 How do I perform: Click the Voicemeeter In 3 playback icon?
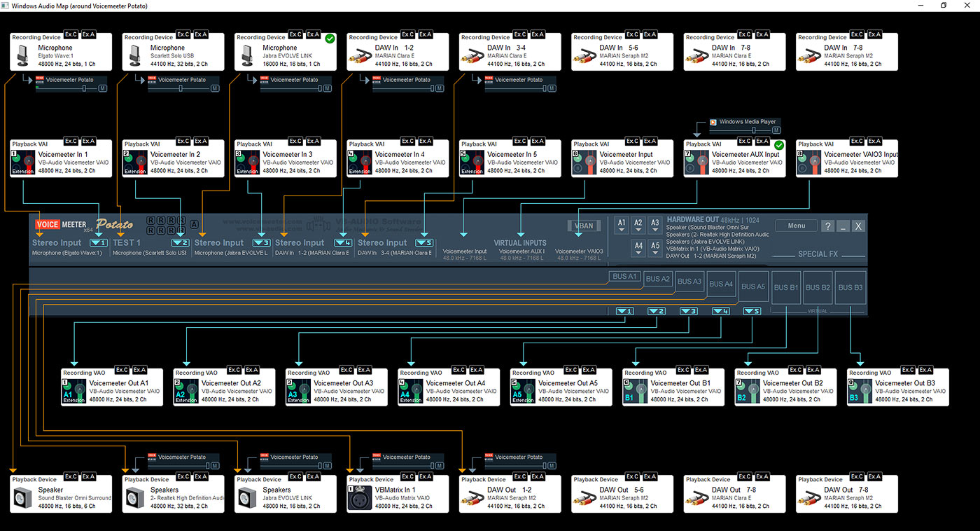248,162
